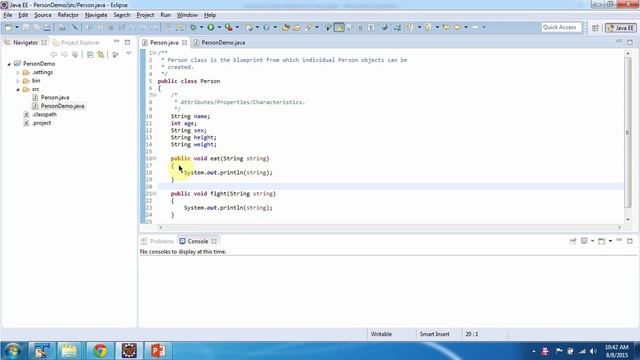
Task: Open Navigator View Menu dropdown triangle
Action: coord(129,54)
